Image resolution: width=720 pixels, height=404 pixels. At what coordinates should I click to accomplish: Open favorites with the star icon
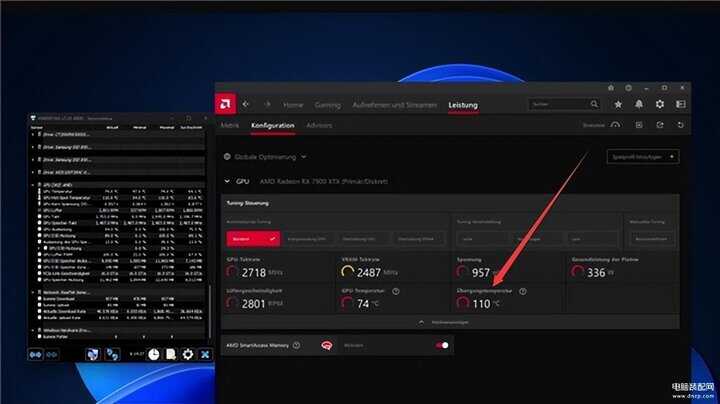pos(618,104)
